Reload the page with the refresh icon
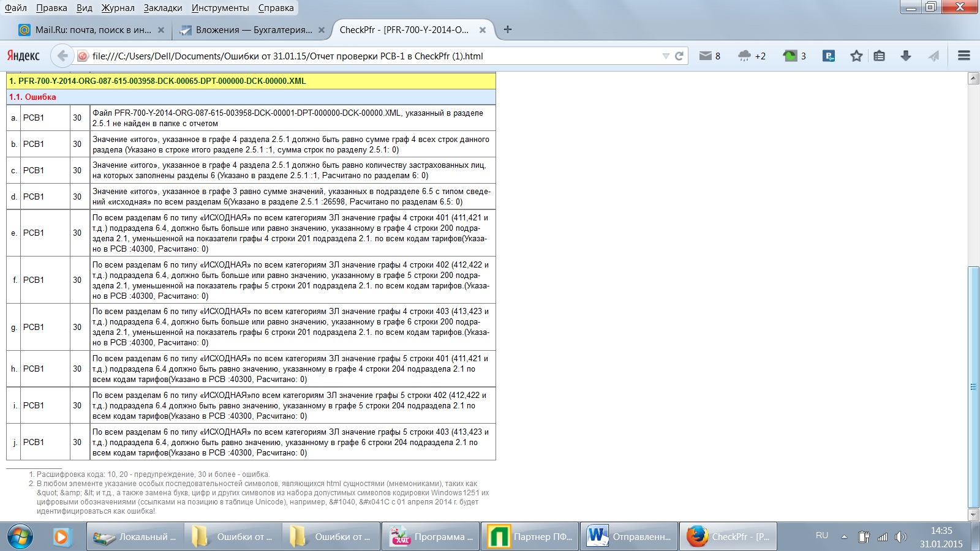Image resolution: width=980 pixels, height=551 pixels. click(679, 56)
